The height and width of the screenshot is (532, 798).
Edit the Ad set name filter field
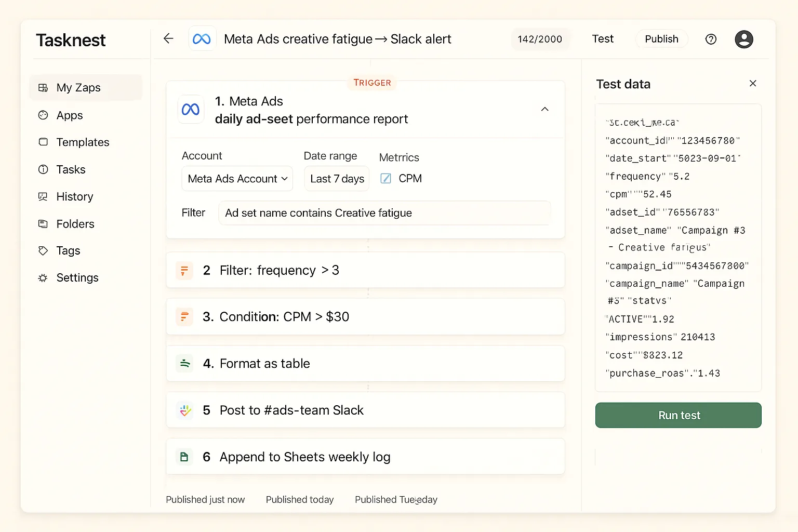(x=384, y=213)
